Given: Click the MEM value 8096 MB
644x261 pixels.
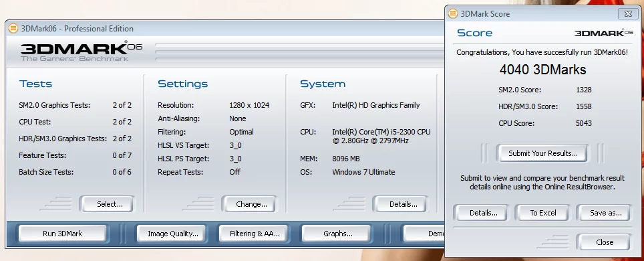Looking at the screenshot, I should coord(346,159).
